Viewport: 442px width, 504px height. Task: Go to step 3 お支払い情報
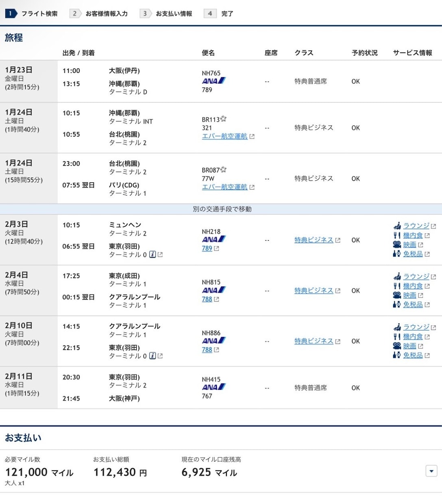[166, 13]
